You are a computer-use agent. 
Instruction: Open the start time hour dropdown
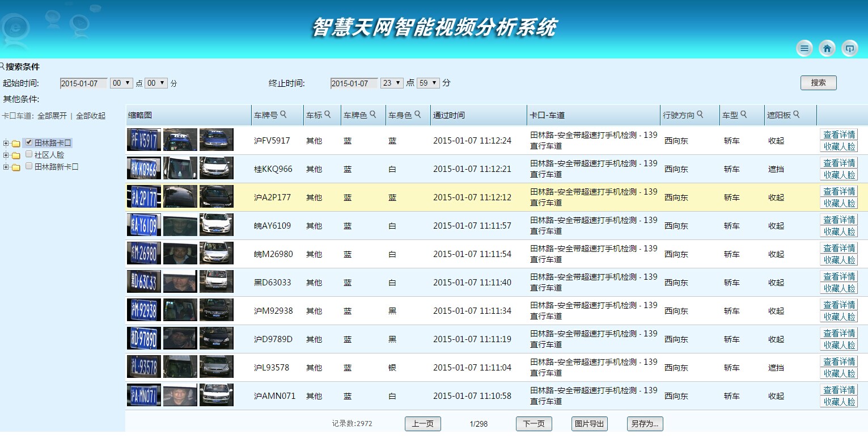[x=121, y=83]
